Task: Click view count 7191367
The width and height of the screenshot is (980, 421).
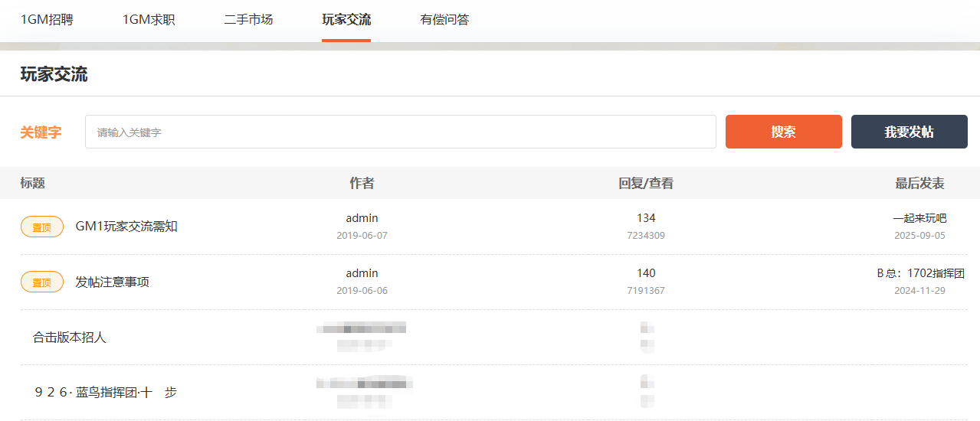Action: pos(646,291)
